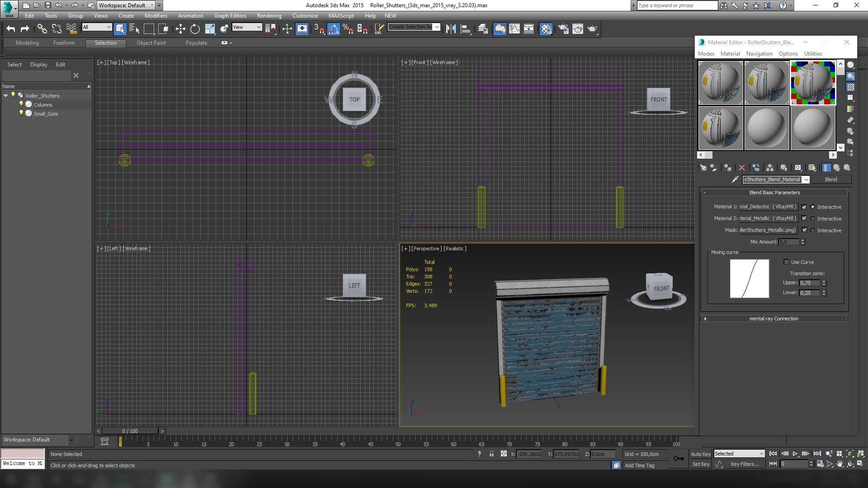The height and width of the screenshot is (488, 868).
Task: Pick material with the eyedropper icon
Action: pyautogui.click(x=735, y=179)
